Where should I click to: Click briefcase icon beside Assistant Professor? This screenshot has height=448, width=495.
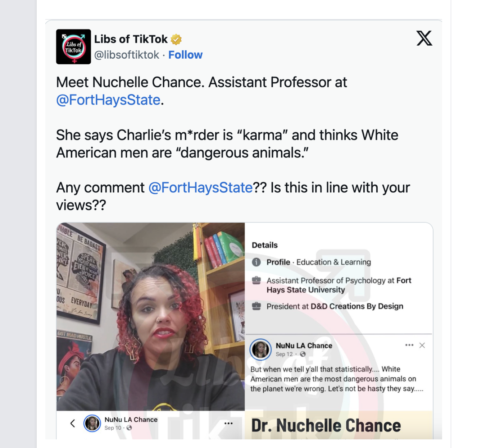pyautogui.click(x=256, y=280)
